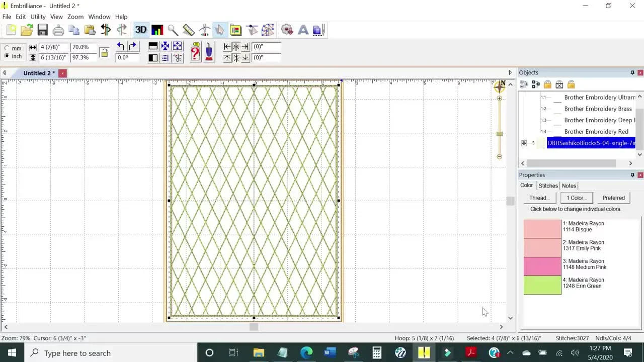Open the File menu
644x362 pixels.
point(7,17)
